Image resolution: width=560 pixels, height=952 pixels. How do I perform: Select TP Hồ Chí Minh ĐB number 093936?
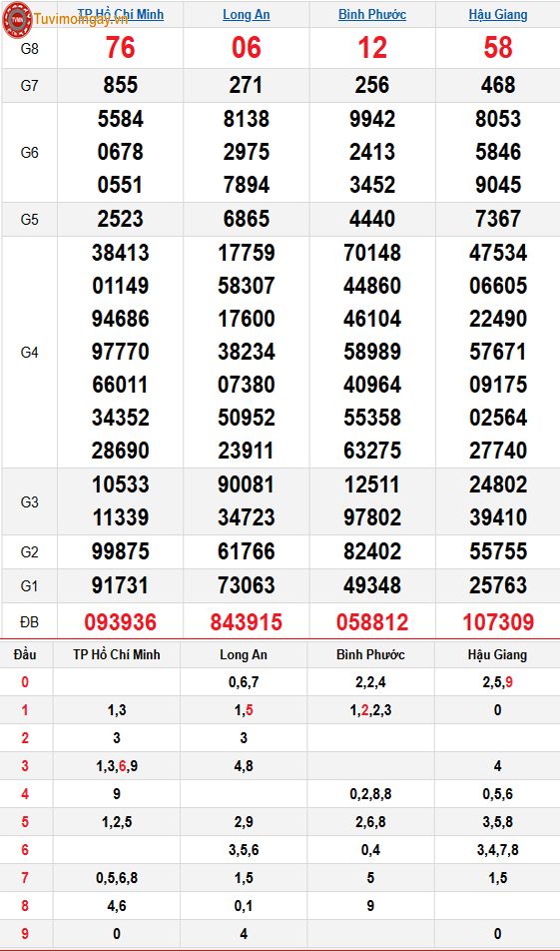(x=120, y=621)
